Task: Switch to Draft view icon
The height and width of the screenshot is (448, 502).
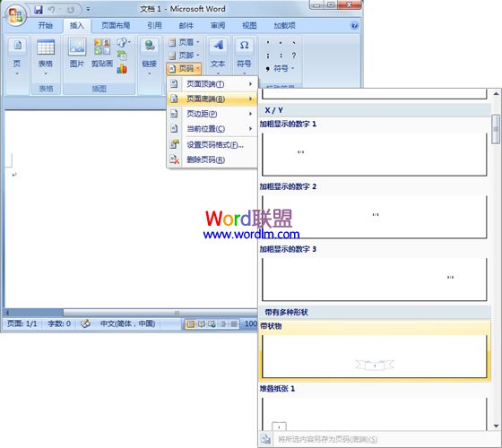Action: pyautogui.click(x=234, y=324)
